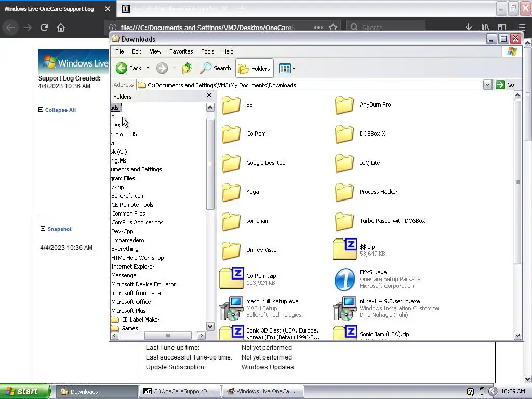Screen dimensions: 532x399
Task: Open the Favorites menu
Action: click(181, 51)
